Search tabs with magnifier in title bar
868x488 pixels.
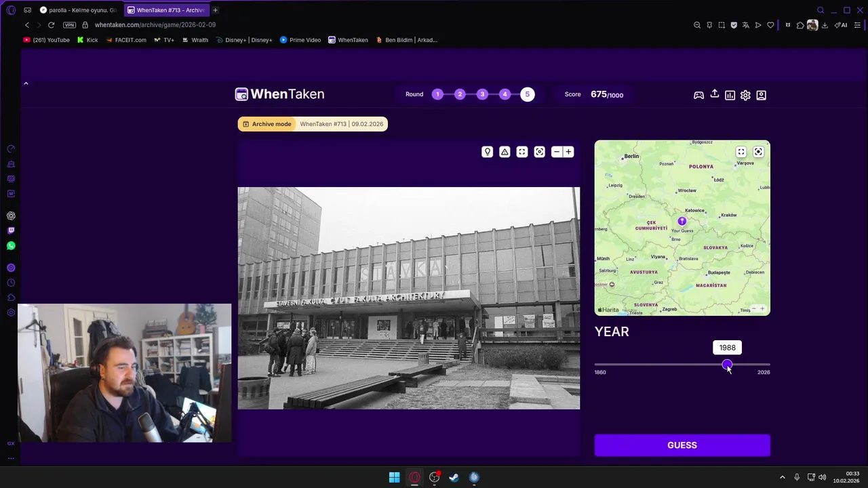[x=821, y=10]
